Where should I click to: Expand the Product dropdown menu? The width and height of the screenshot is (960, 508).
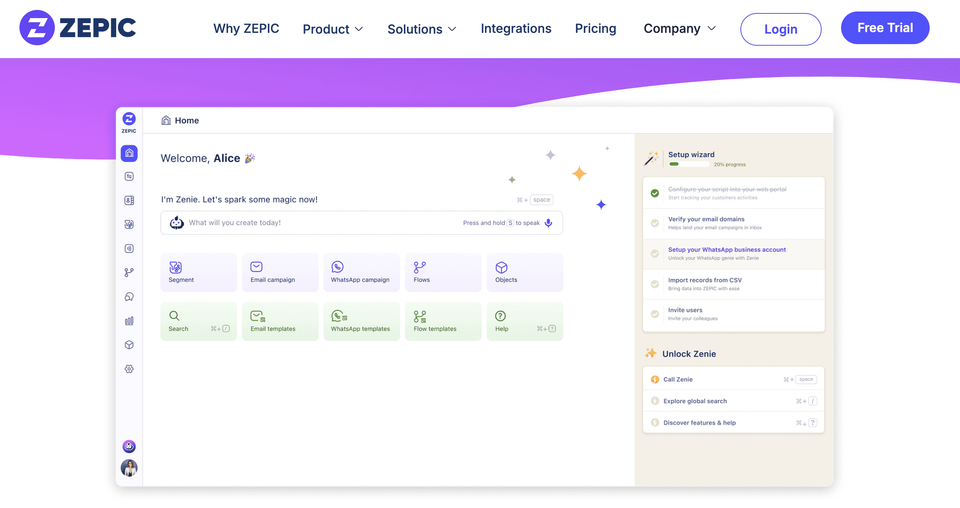333,29
